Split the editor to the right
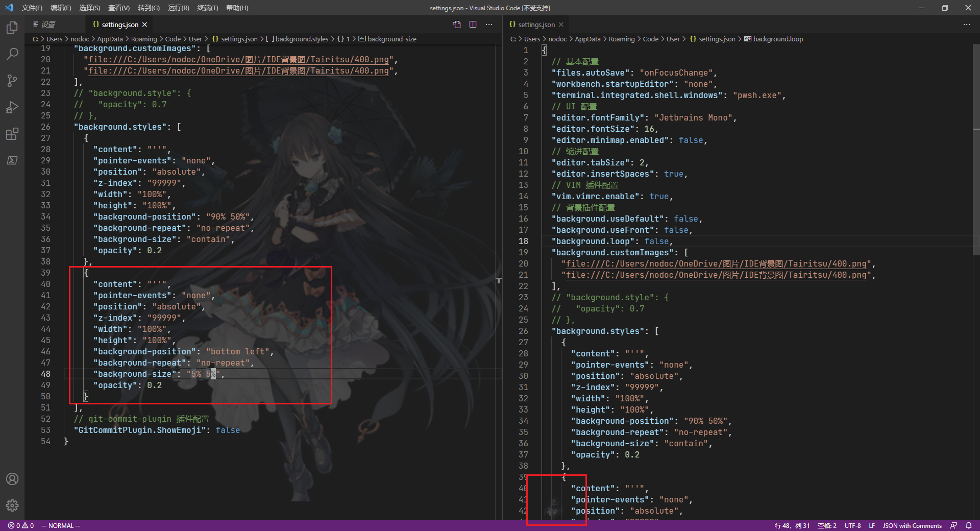Screen dimensions: 980x531 point(473,24)
